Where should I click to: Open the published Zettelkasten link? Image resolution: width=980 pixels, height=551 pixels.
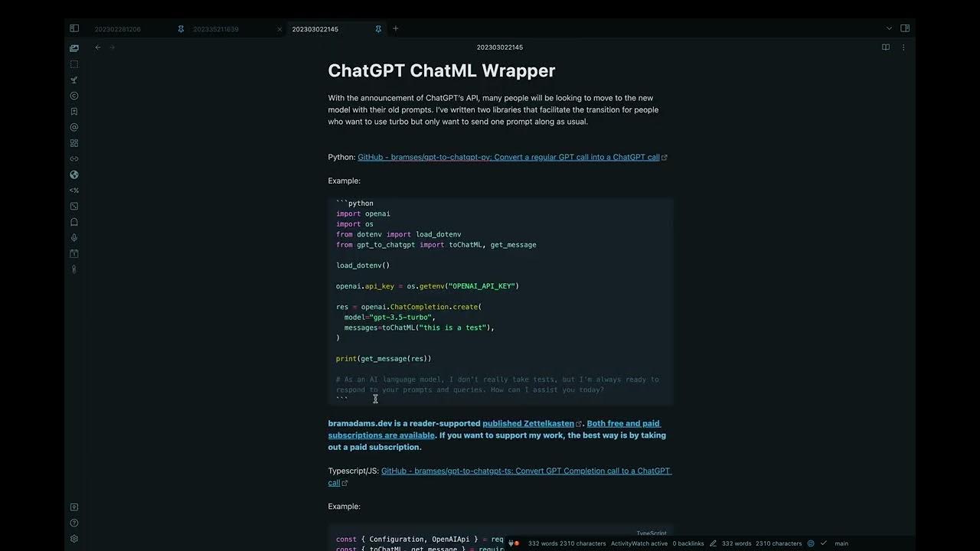(x=528, y=423)
